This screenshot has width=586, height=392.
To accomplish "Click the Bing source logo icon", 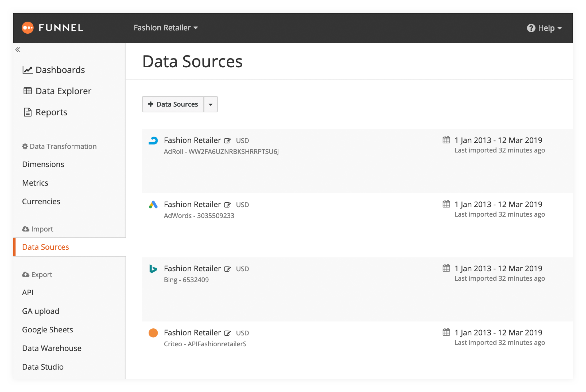I will (153, 269).
